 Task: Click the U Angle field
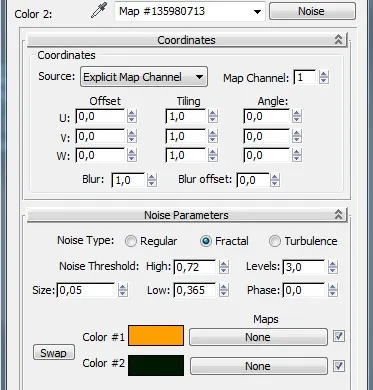coord(266,116)
